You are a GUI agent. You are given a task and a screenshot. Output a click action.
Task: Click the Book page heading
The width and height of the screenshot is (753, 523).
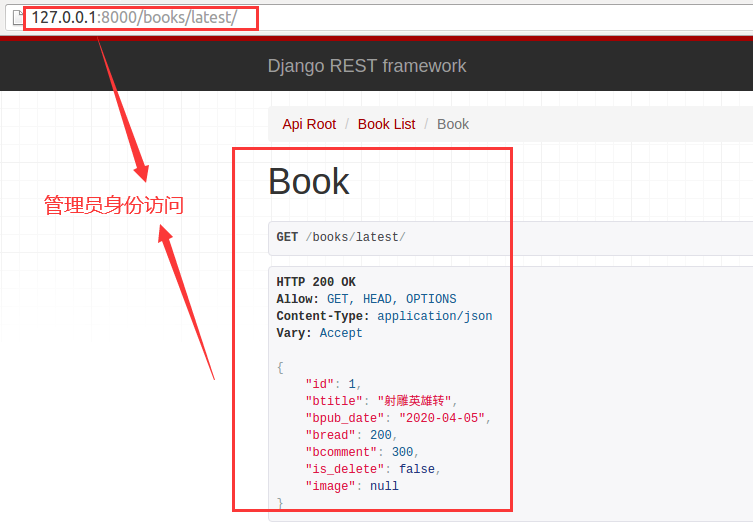[x=309, y=182]
